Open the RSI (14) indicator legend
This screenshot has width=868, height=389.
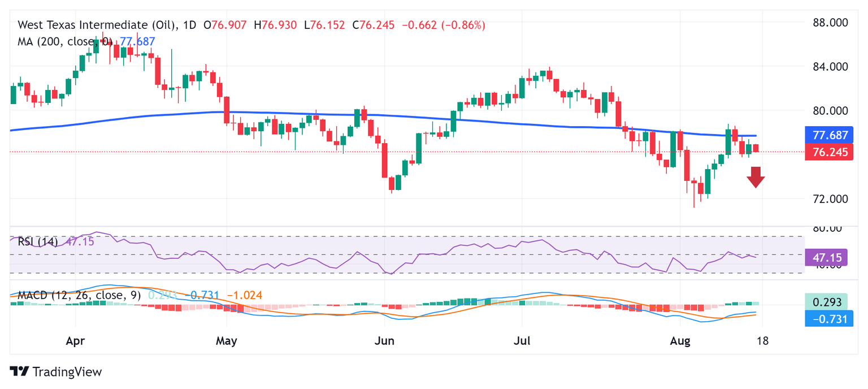pos(38,242)
